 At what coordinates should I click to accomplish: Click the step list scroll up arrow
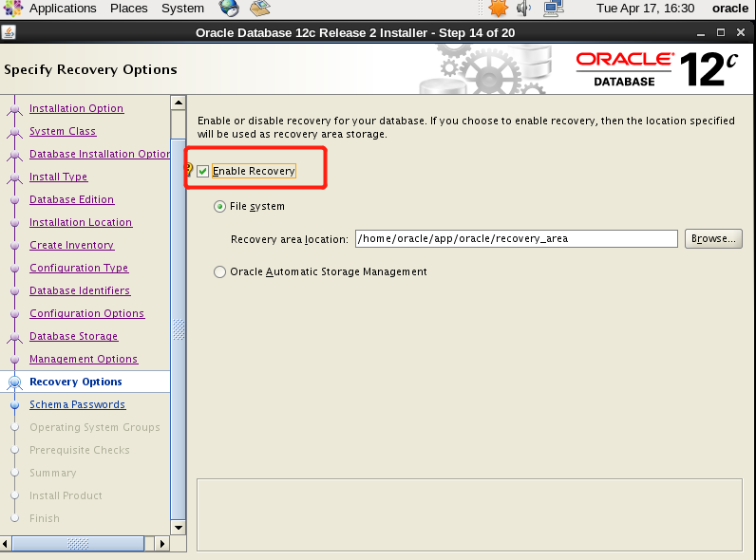pos(179,103)
